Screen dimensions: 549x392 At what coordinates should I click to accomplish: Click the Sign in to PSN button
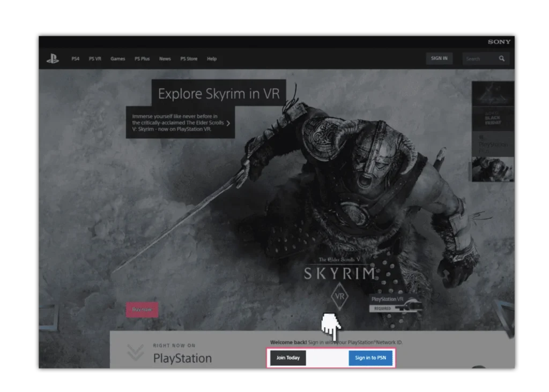tap(370, 358)
